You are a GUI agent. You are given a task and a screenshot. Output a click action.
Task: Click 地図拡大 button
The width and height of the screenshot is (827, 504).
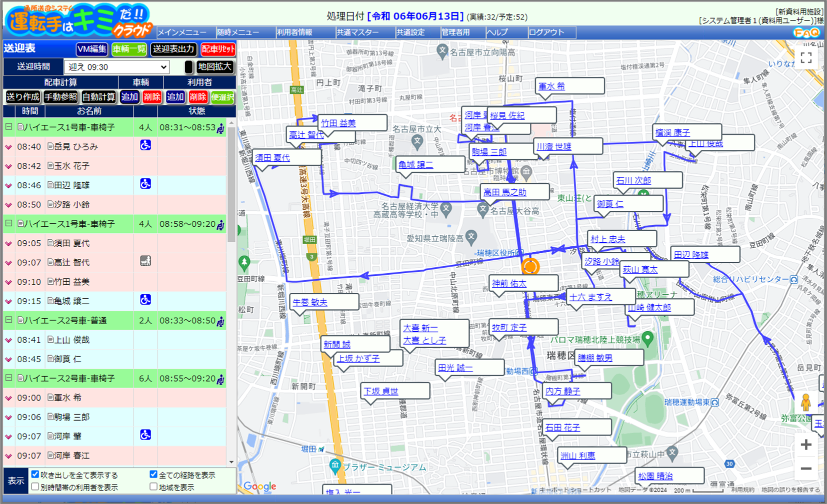click(x=214, y=67)
